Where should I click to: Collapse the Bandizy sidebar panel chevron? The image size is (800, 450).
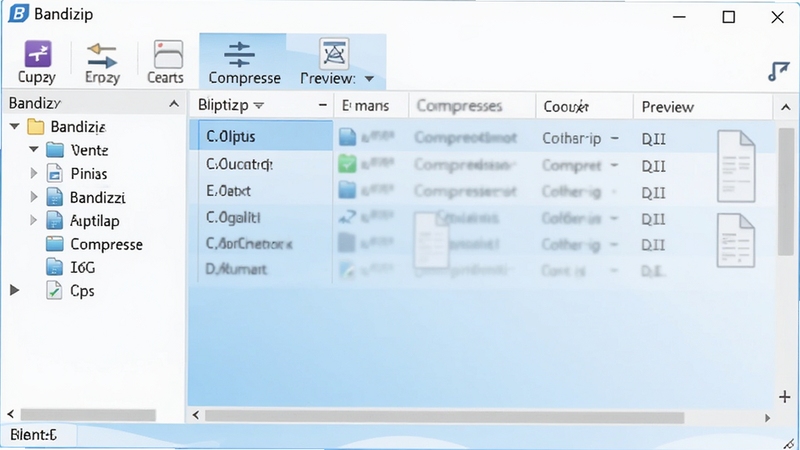coord(174,104)
